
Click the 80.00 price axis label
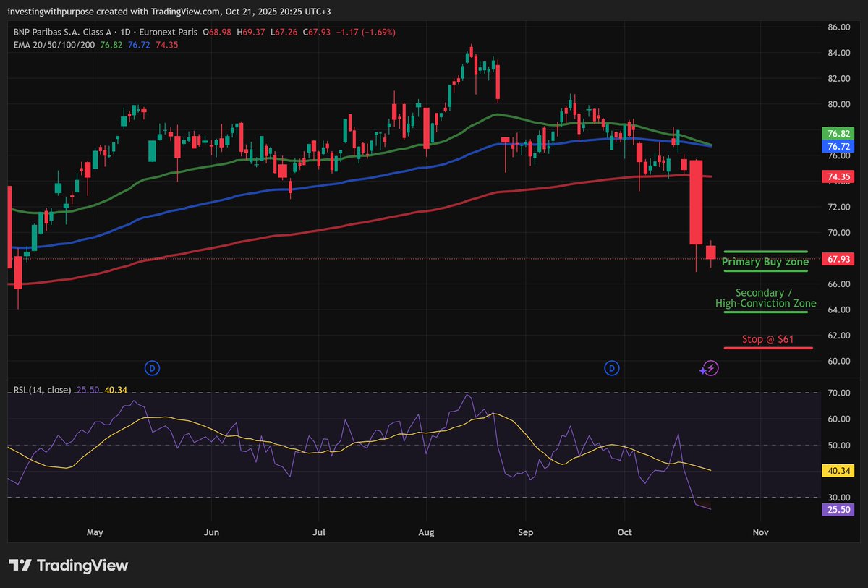(x=838, y=104)
